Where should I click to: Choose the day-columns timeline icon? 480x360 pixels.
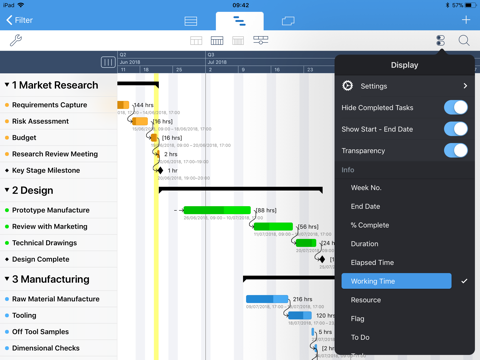217,41
